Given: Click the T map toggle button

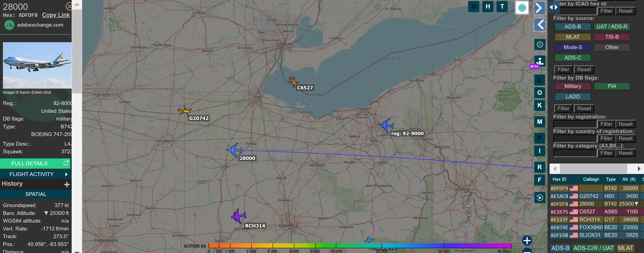Looking at the screenshot, I should pyautogui.click(x=502, y=6).
